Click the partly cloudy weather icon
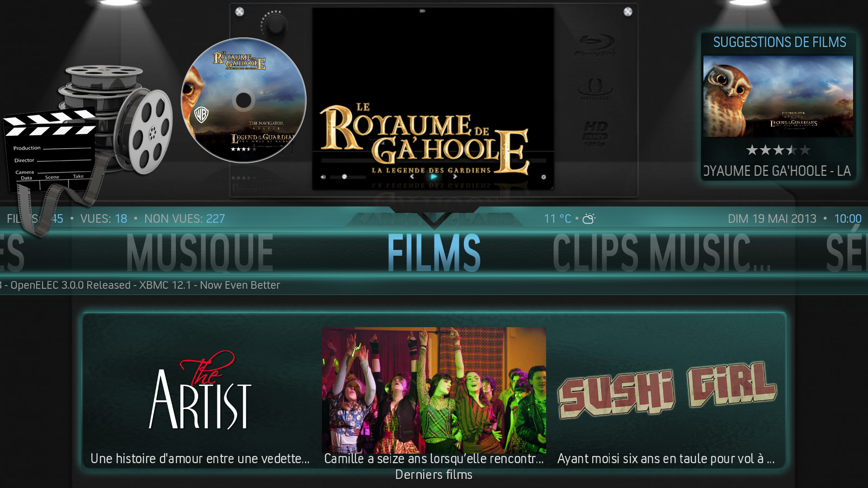 coord(589,219)
